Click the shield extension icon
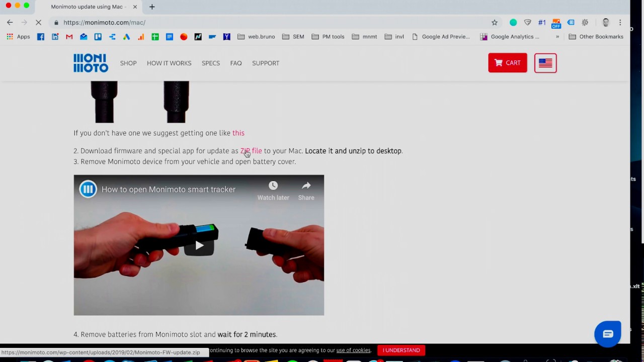The height and width of the screenshot is (362, 644). (528, 23)
